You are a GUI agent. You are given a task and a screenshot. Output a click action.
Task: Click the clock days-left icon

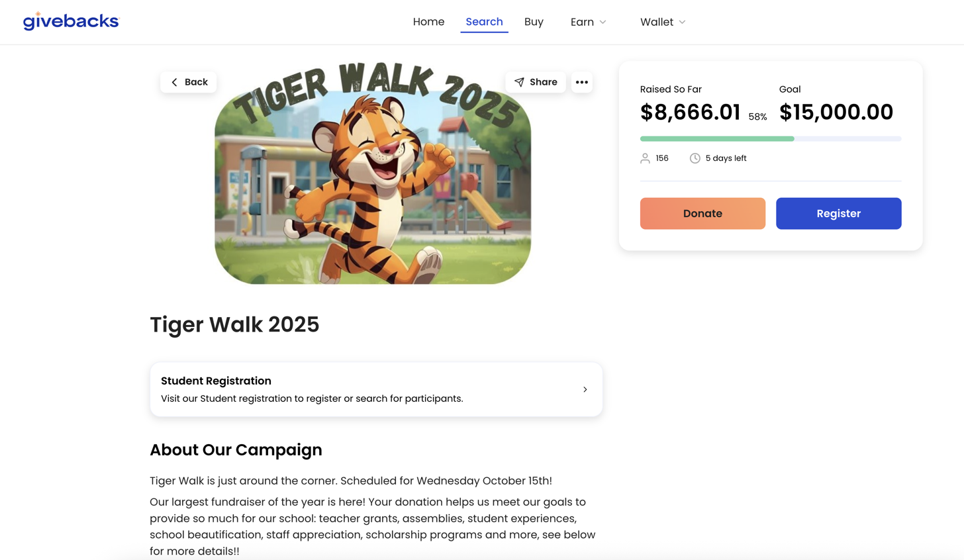click(695, 158)
